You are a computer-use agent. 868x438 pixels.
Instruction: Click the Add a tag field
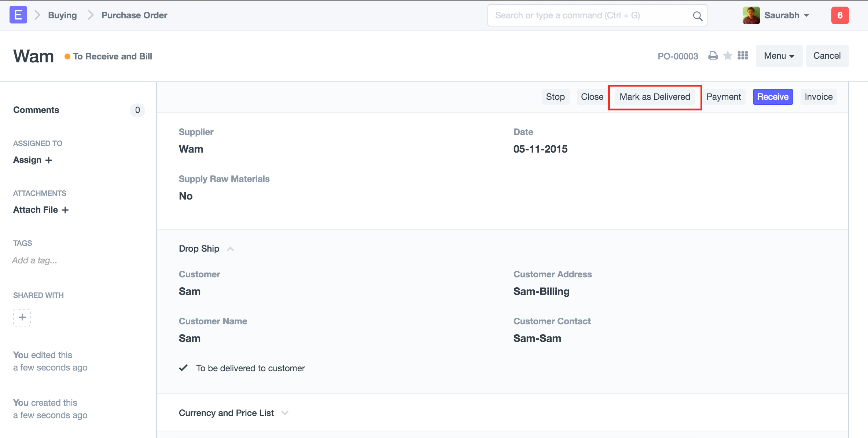(x=34, y=260)
